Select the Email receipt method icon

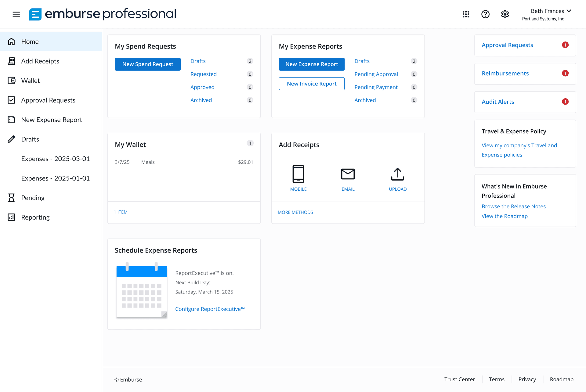coord(348,174)
